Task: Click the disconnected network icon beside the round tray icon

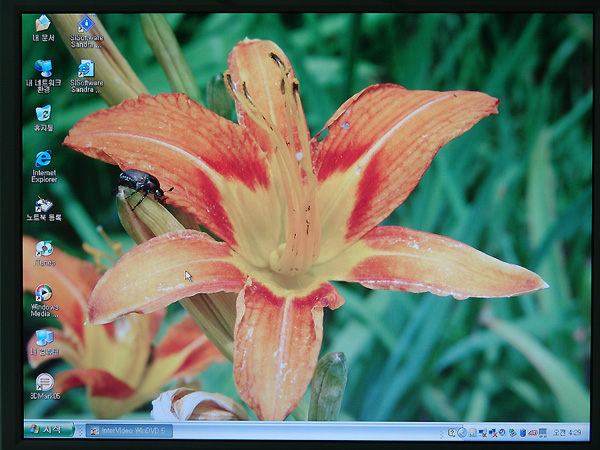Action: pos(493,433)
